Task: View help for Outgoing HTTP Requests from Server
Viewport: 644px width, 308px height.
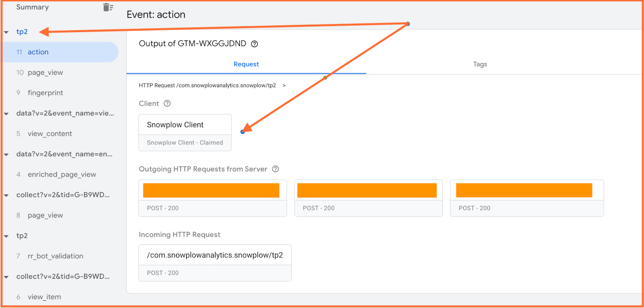Action: [275, 169]
